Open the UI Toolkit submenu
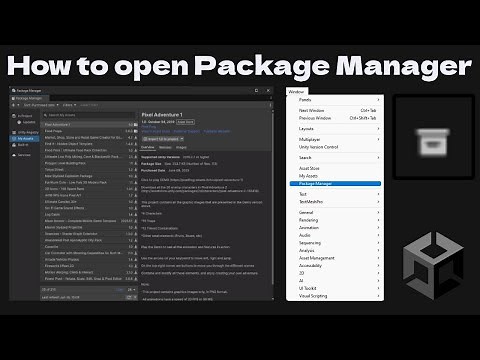This screenshot has height=360, width=480. coord(335,288)
